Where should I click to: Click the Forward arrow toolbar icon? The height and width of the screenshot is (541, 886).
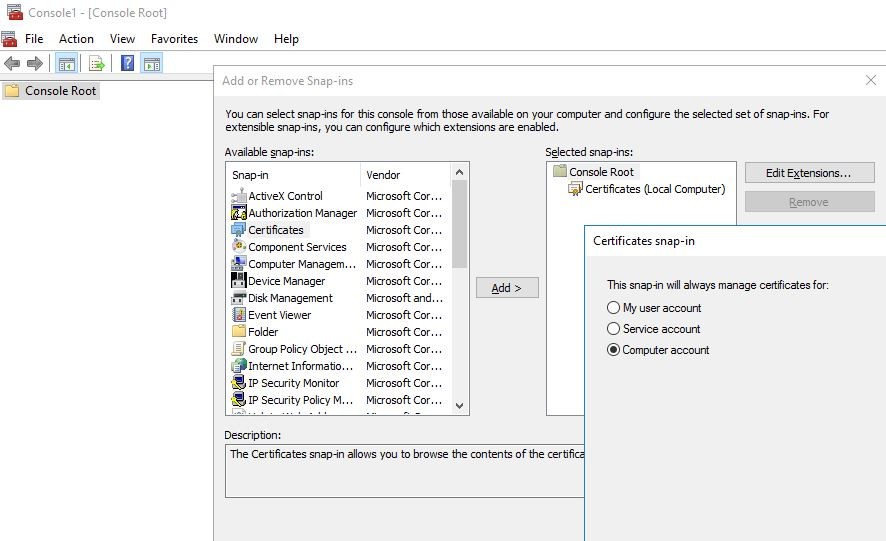click(x=35, y=64)
